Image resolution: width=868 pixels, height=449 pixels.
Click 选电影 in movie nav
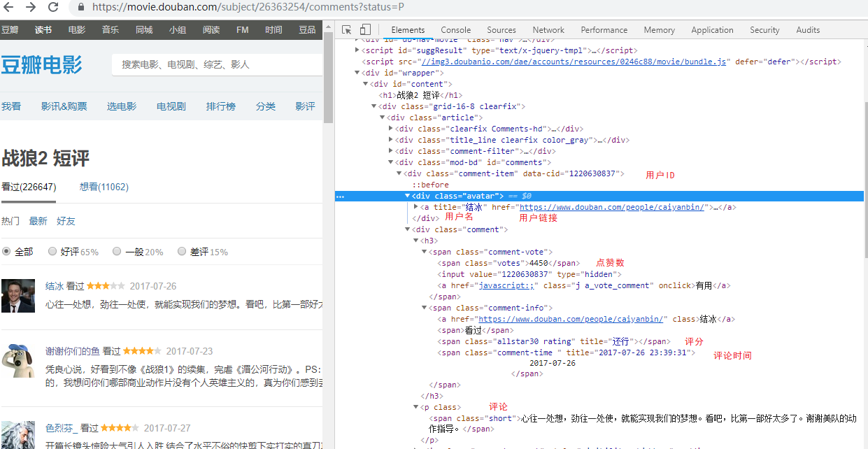pyautogui.click(x=122, y=106)
